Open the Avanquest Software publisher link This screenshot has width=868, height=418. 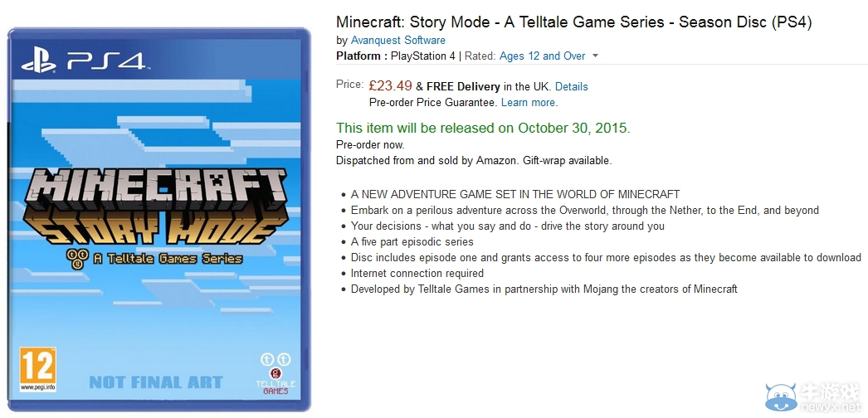(398, 40)
